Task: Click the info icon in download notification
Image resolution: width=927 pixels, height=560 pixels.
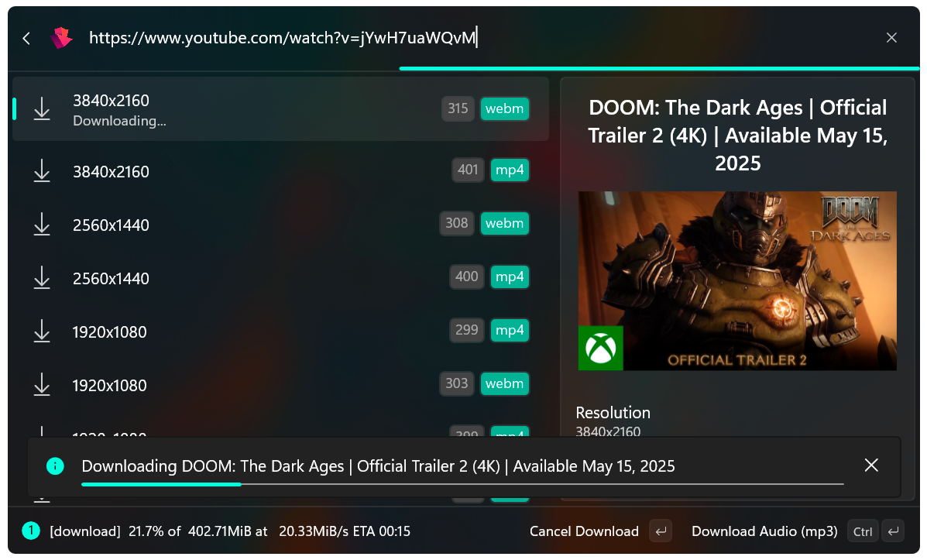Action: click(55, 466)
